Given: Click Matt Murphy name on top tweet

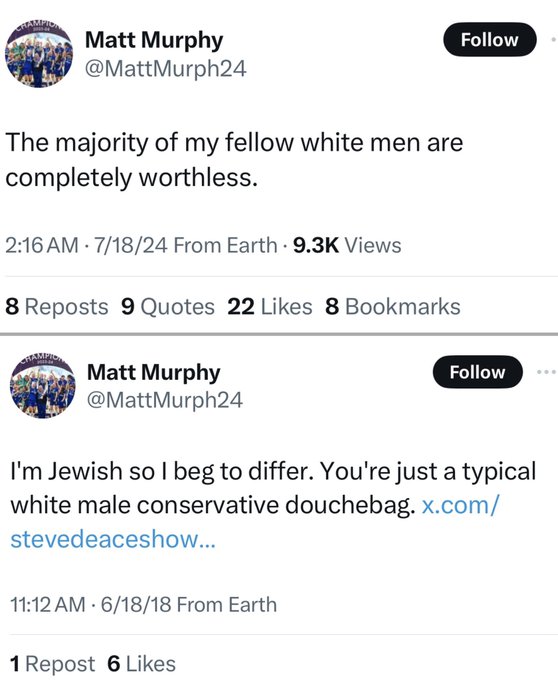Looking at the screenshot, I should [x=154, y=40].
